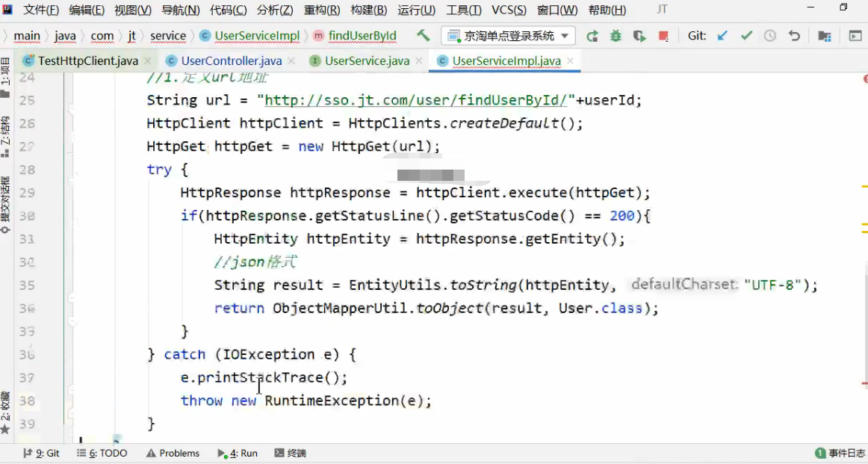
Task: Open the 帮助(H) menu
Action: 607,10
